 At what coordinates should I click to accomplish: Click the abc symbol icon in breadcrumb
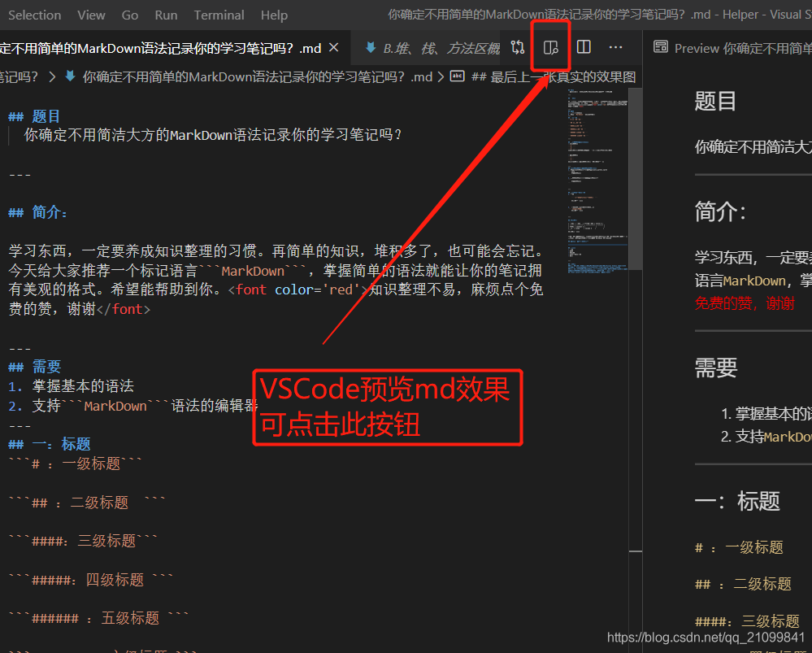click(x=458, y=77)
